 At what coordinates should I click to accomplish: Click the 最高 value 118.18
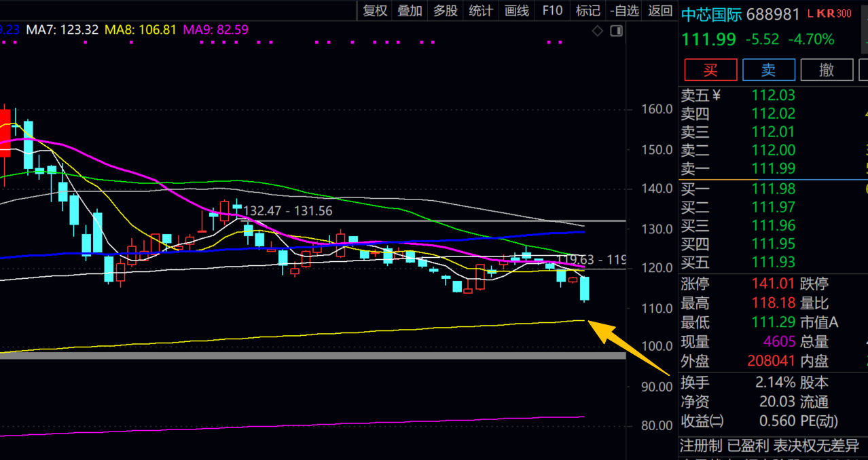(x=774, y=303)
